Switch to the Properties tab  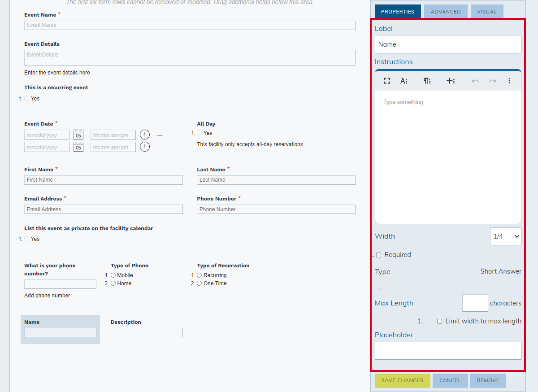click(x=398, y=12)
